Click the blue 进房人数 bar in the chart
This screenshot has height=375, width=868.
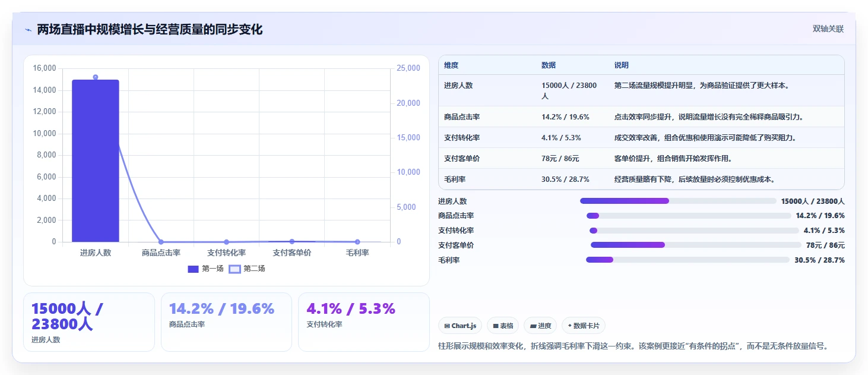point(96,161)
